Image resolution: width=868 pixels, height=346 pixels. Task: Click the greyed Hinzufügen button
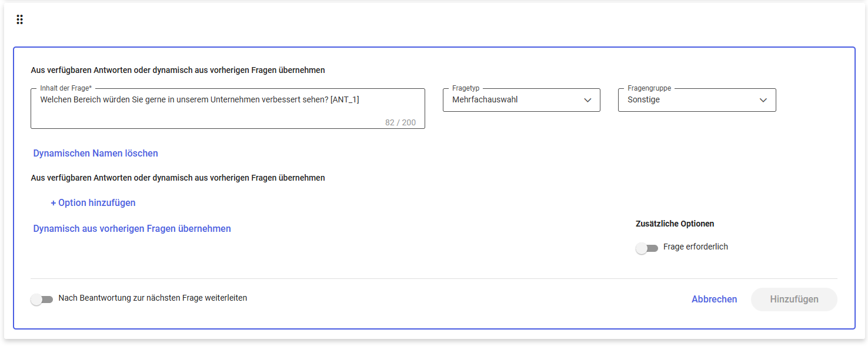click(x=794, y=300)
